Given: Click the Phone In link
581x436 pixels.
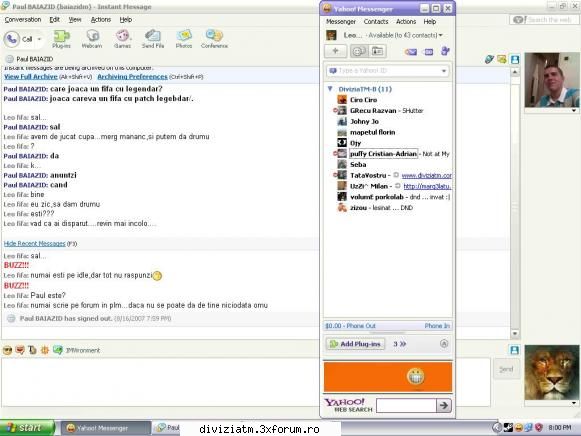Looking at the screenshot, I should pos(437,326).
